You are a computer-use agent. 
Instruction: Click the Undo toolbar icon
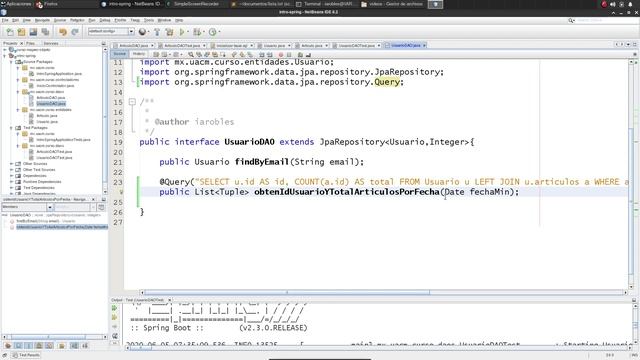62,32
